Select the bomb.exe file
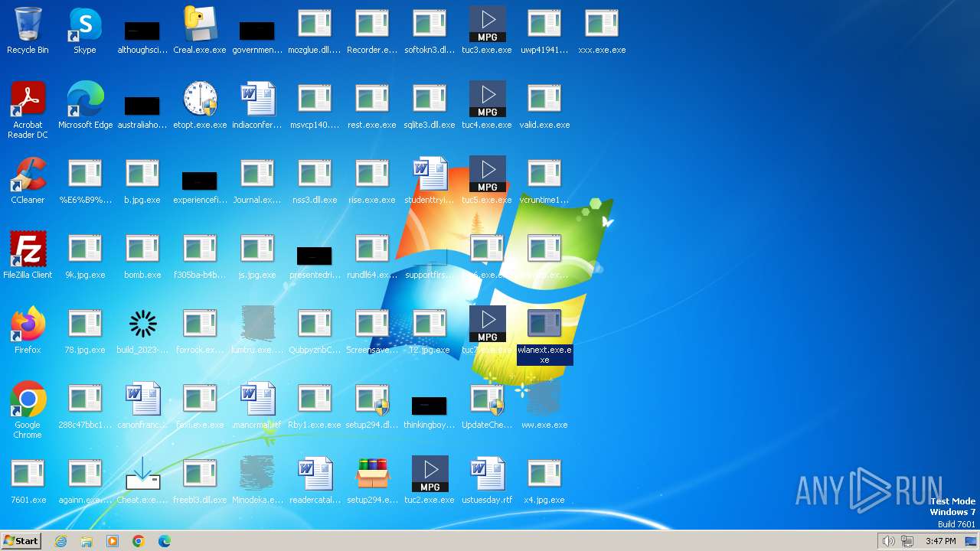 point(142,249)
